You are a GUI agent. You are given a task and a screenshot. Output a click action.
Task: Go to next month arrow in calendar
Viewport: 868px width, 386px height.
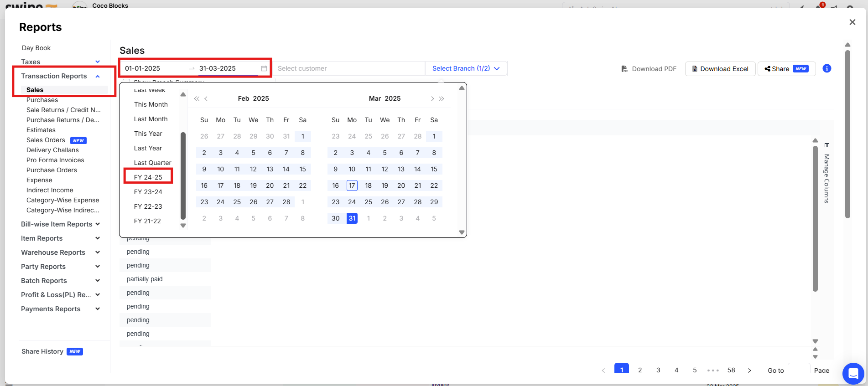point(432,98)
